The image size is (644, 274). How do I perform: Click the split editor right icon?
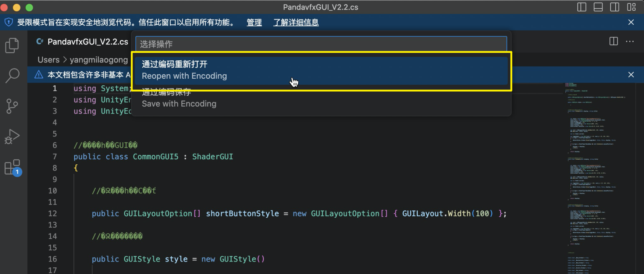coord(613,41)
